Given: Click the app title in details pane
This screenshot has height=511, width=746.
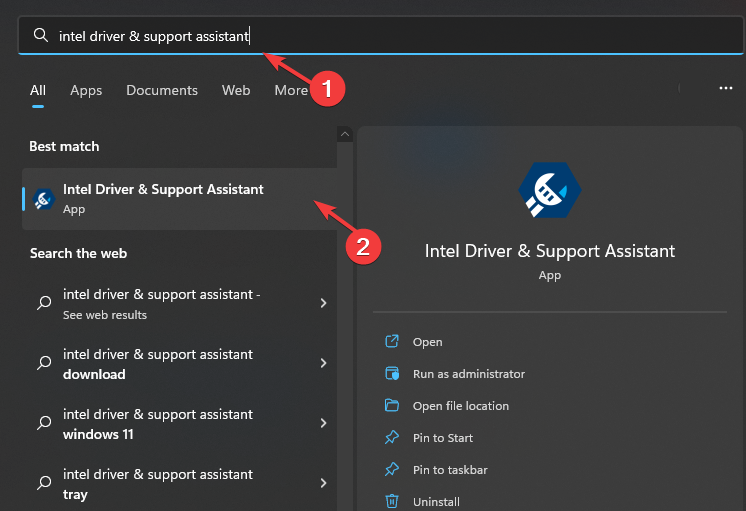Looking at the screenshot, I should [x=550, y=251].
